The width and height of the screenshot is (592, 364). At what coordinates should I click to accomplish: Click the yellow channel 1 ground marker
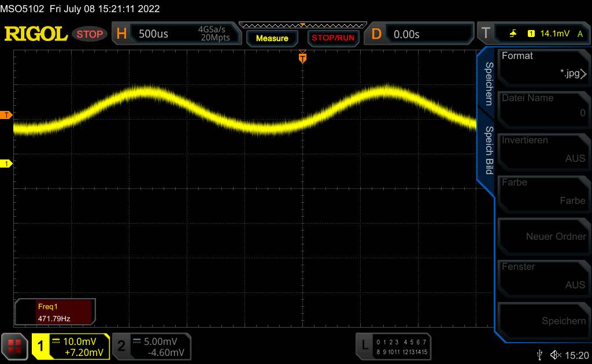tap(6, 164)
